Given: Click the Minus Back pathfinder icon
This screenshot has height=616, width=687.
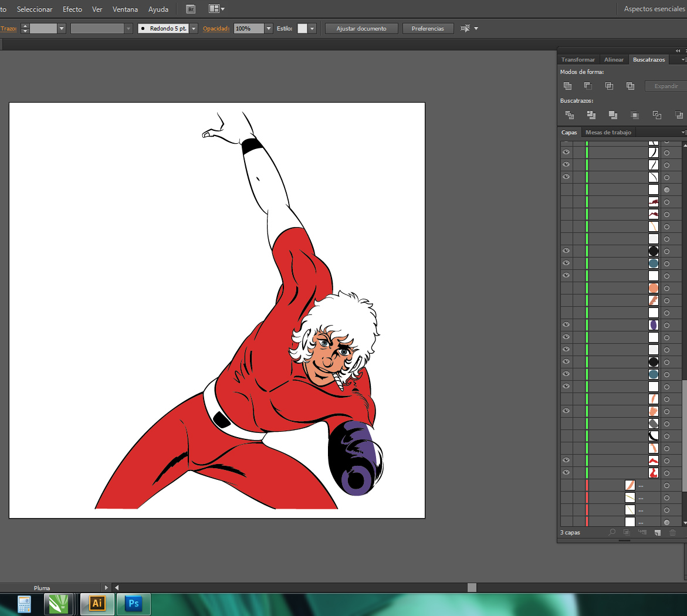Looking at the screenshot, I should click(x=679, y=115).
